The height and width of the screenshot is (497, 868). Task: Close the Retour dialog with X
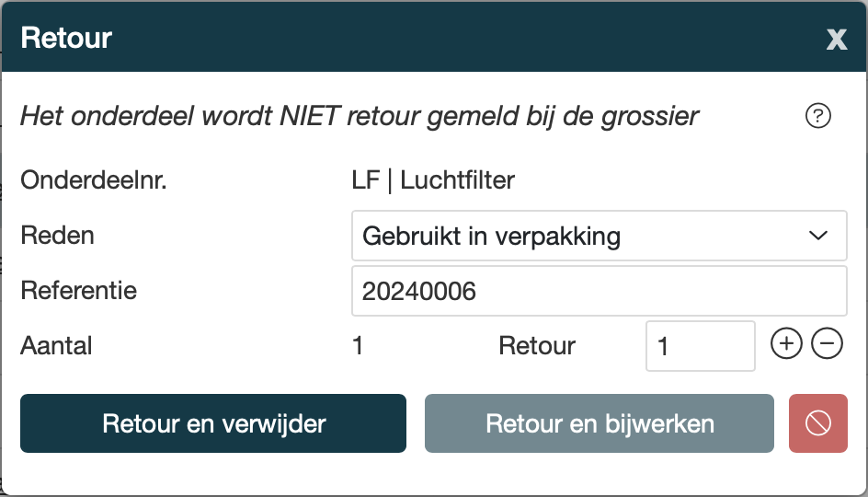(836, 39)
